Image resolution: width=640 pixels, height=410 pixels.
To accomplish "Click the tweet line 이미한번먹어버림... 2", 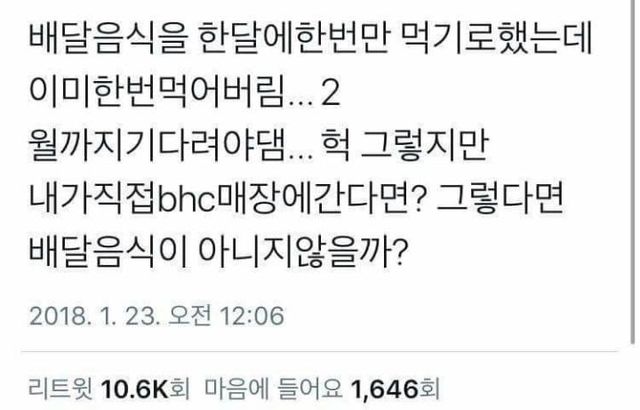I will pyautogui.click(x=184, y=93).
